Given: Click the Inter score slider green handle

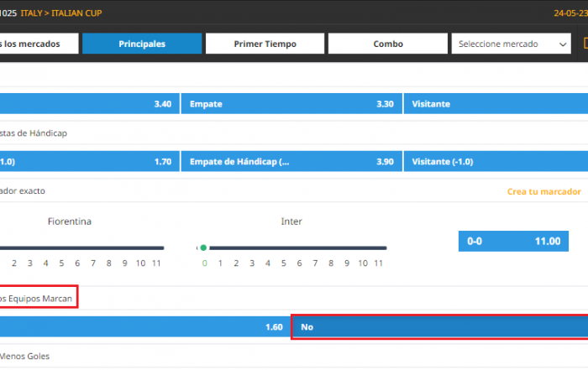Looking at the screenshot, I should pyautogui.click(x=202, y=248).
